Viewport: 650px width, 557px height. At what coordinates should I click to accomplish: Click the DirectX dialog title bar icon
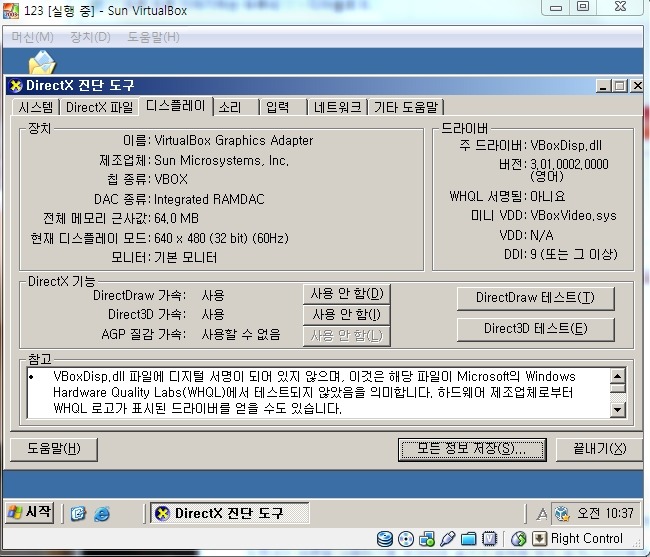pyautogui.click(x=16, y=86)
